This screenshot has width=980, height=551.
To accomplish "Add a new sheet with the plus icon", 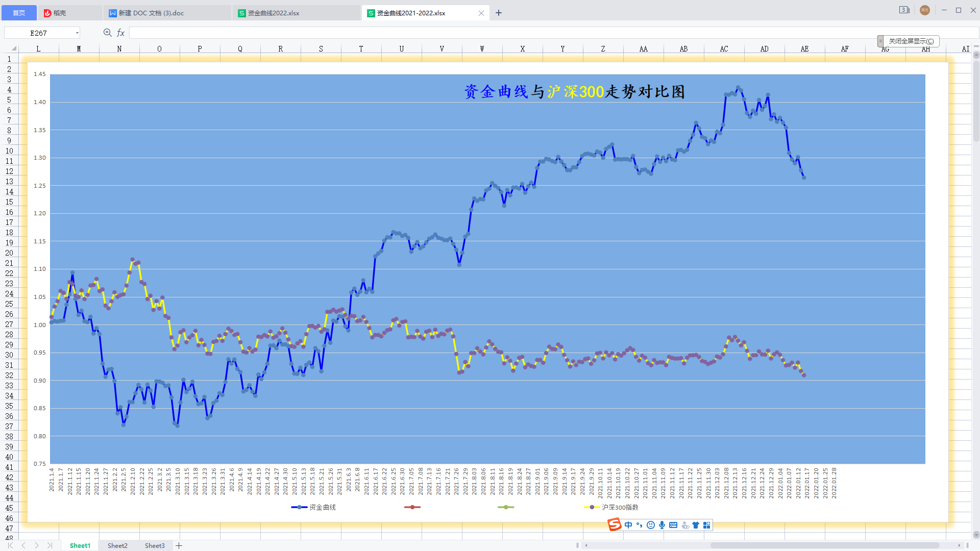I will 179,545.
